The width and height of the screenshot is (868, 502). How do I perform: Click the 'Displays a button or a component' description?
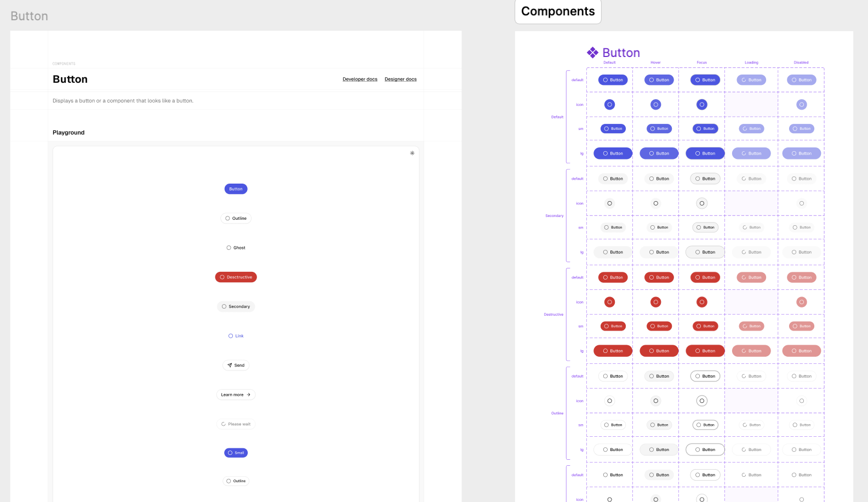click(123, 101)
